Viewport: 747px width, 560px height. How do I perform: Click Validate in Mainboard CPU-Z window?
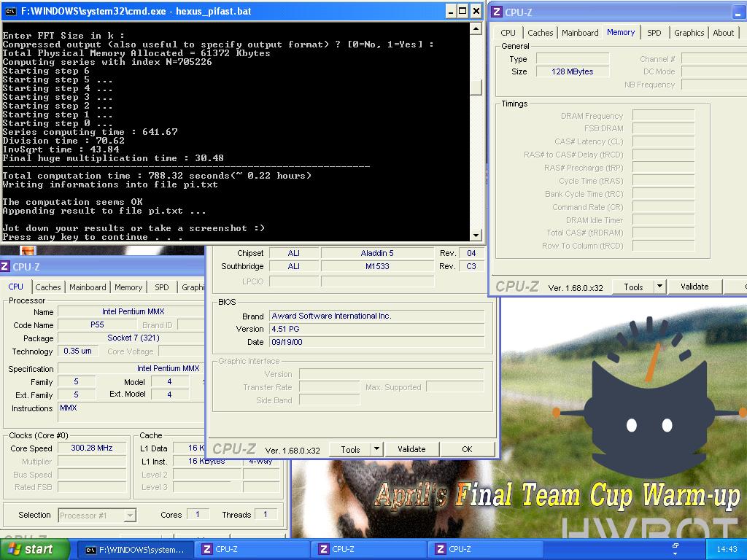tap(411, 449)
